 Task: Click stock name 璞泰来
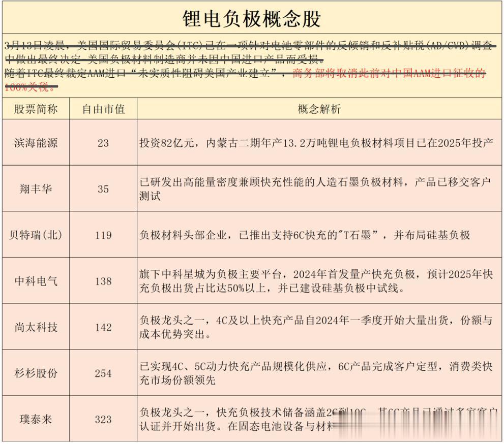pyautogui.click(x=36, y=419)
